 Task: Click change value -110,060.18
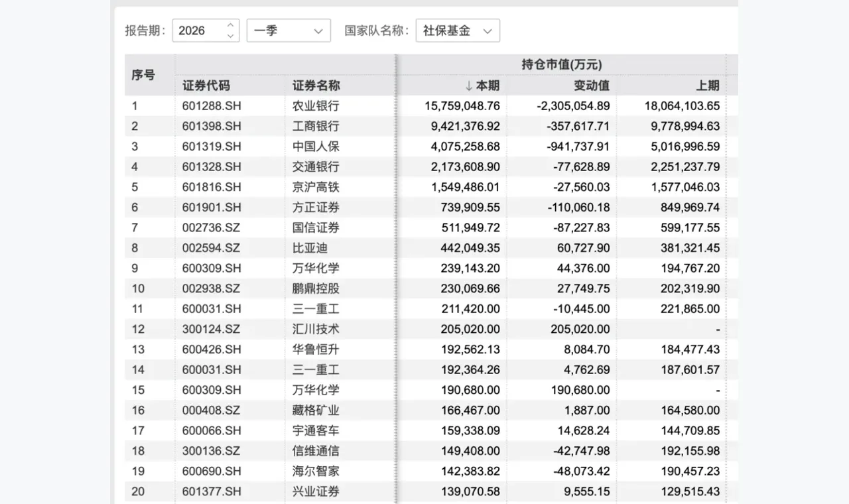[x=578, y=208]
